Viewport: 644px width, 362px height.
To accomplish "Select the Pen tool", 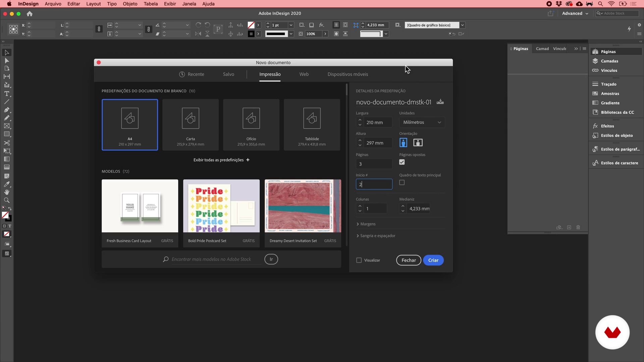I will click(x=7, y=110).
